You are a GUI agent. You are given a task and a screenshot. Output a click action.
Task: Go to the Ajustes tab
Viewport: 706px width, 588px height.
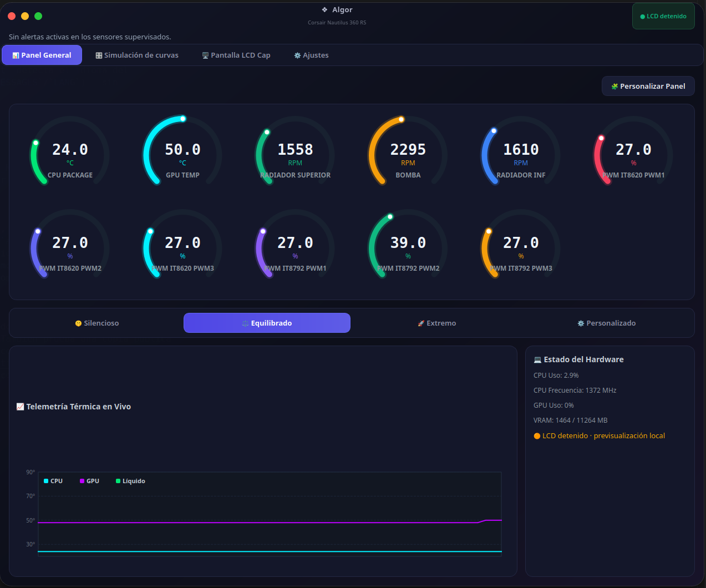click(311, 55)
